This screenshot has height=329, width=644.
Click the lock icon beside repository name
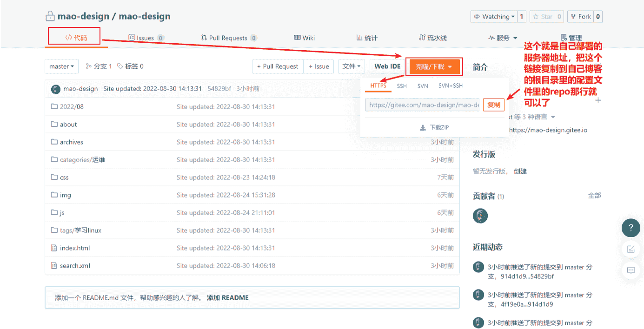tap(50, 16)
